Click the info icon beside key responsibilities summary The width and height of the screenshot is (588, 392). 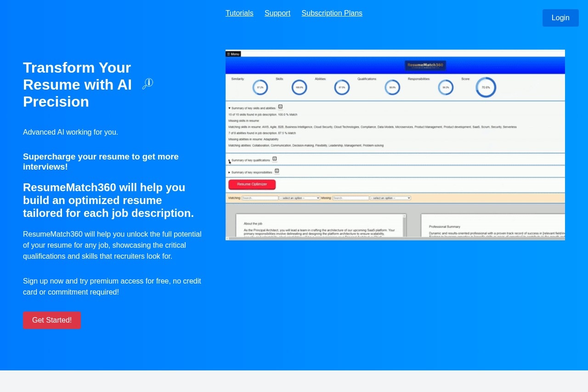(277, 171)
